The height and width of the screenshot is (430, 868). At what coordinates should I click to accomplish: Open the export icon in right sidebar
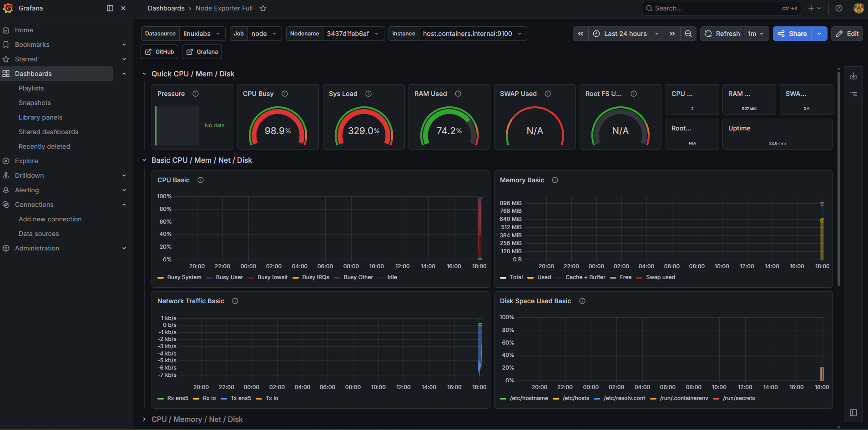[853, 76]
